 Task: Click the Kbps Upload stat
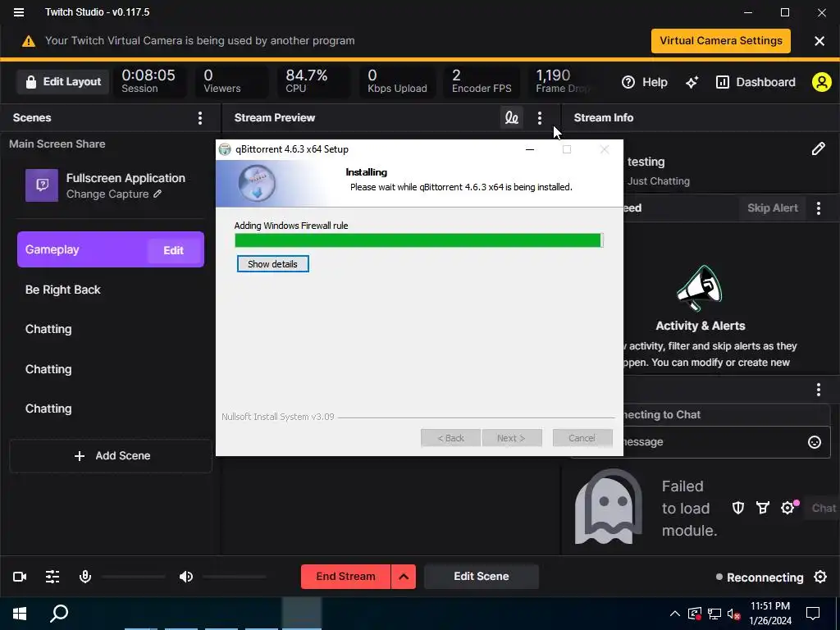point(397,81)
